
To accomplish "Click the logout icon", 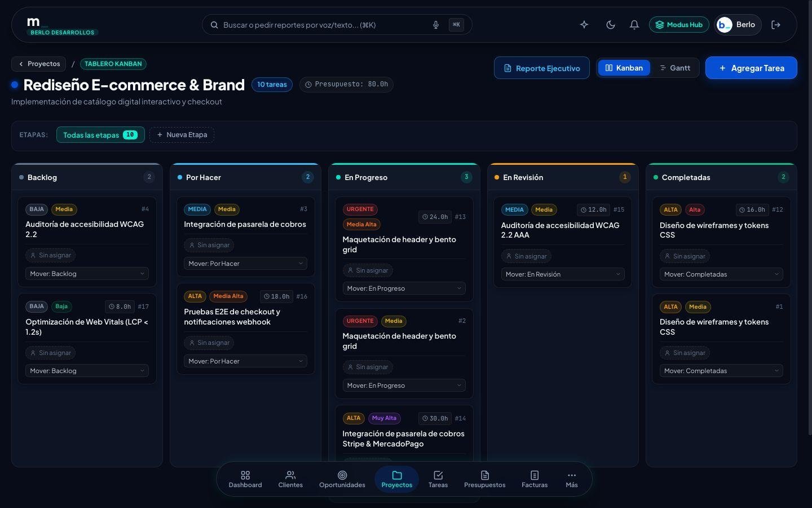I will point(776,25).
